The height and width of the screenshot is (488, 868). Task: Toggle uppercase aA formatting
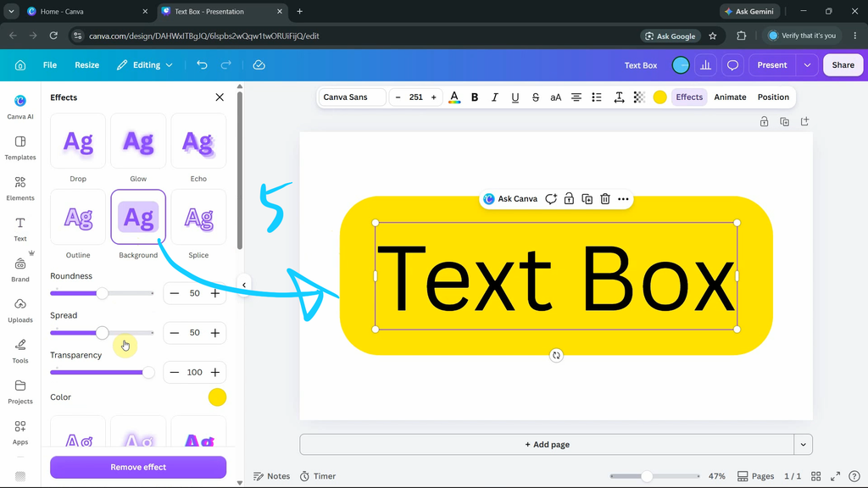[x=556, y=97]
